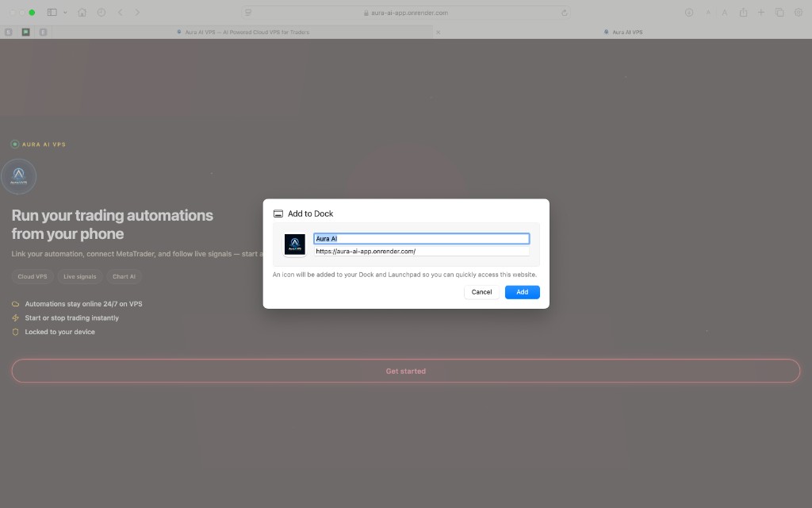This screenshot has width=812, height=508.
Task: Open first pinned tab icon in tab bar
Action: [8, 32]
